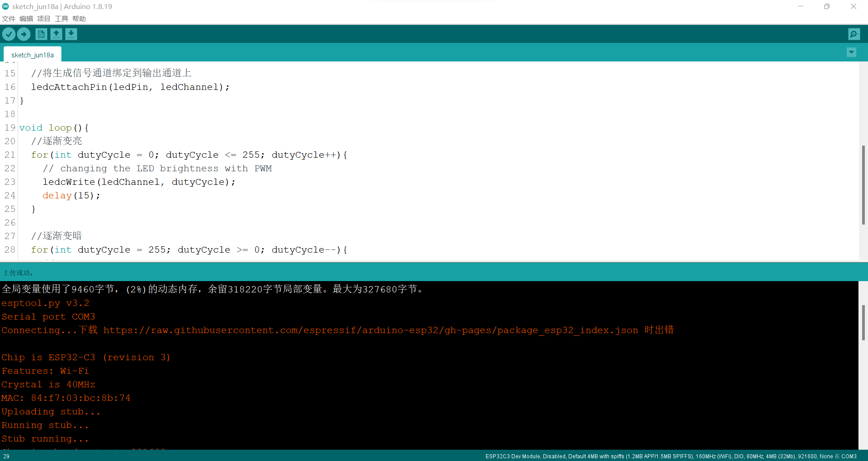Create a new sketch with New icon
The height and width of the screenshot is (461, 868).
41,34
